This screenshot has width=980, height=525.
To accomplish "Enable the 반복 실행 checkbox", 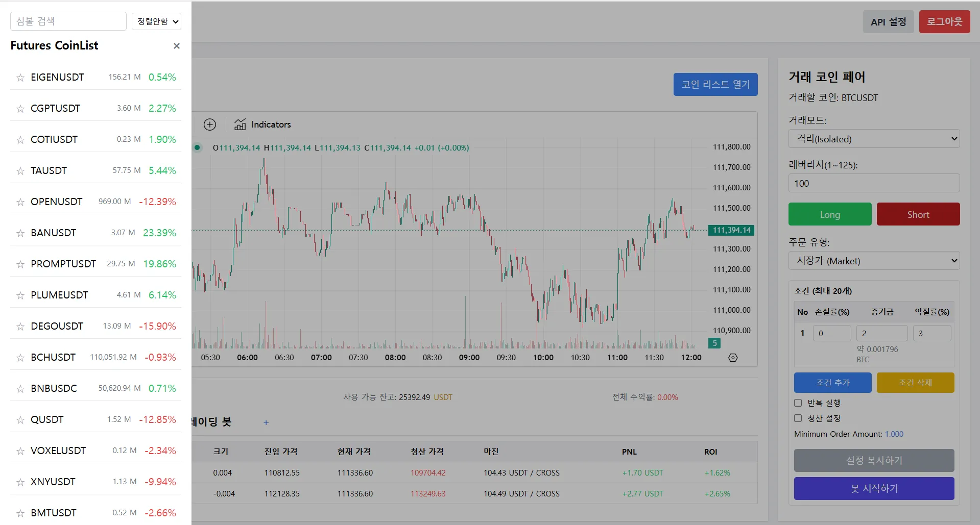I will [798, 403].
